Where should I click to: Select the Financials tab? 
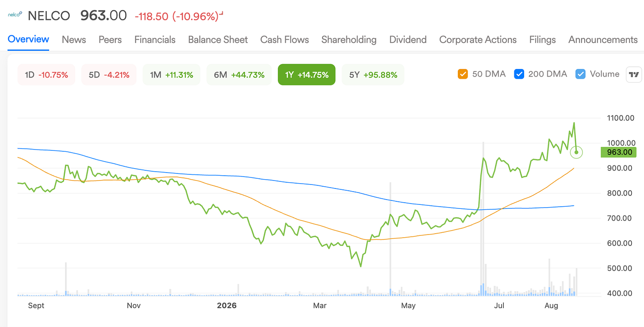click(x=155, y=40)
